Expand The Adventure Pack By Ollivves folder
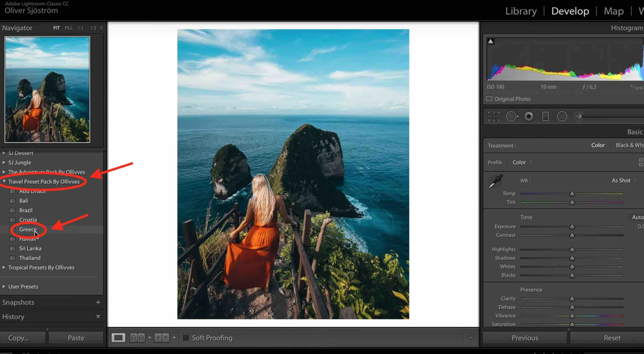The image size is (644, 354). pos(4,172)
